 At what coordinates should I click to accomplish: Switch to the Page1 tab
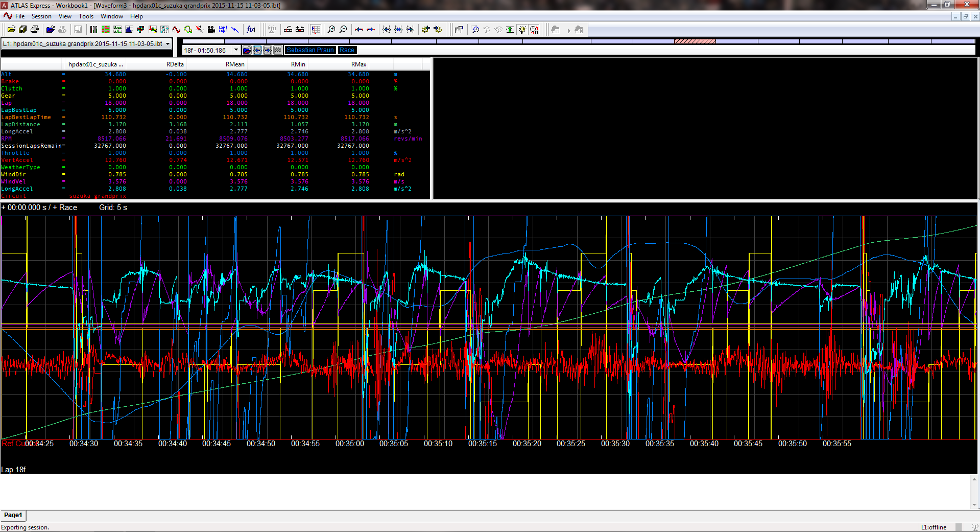[x=13, y=515]
